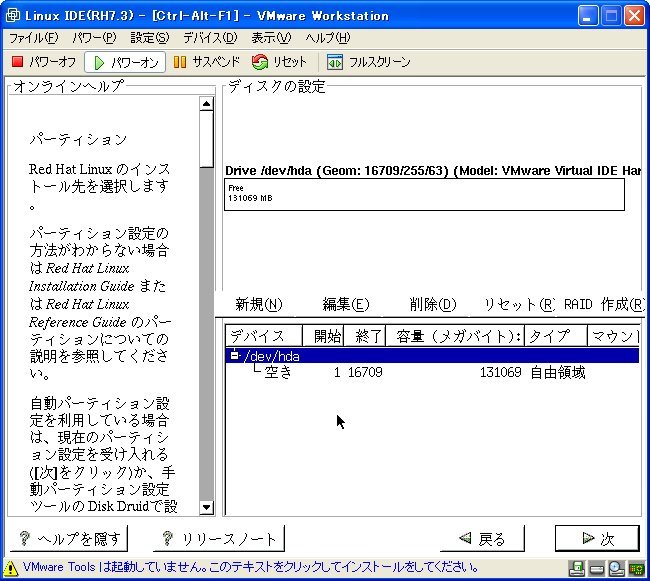
Task: Open the 設定(S) menu
Action: coord(149,38)
